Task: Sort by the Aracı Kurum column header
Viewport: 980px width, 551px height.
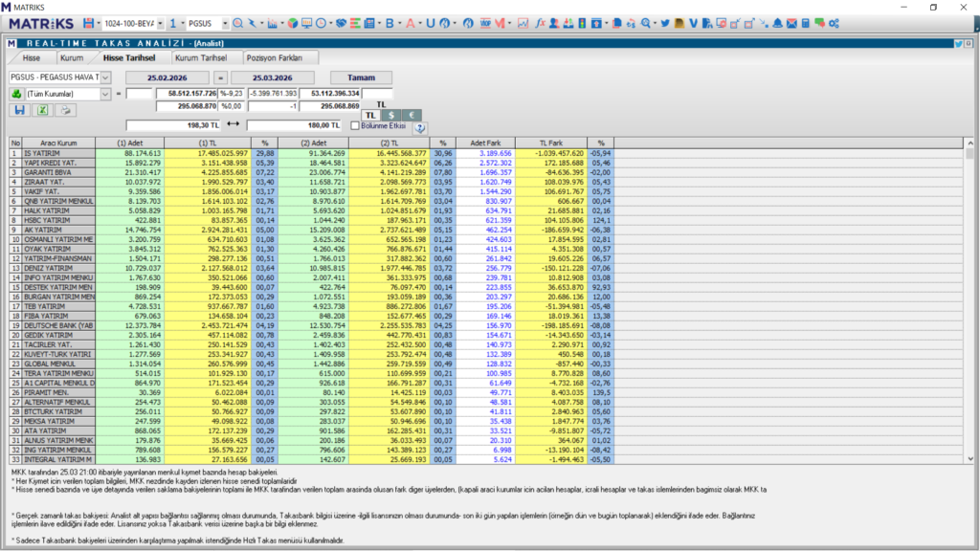Action: pos(58,143)
